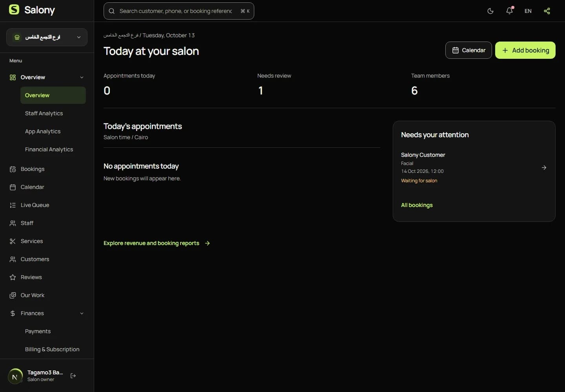Open Financial Analytics
Viewport: 565px width, 392px height.
coord(49,149)
